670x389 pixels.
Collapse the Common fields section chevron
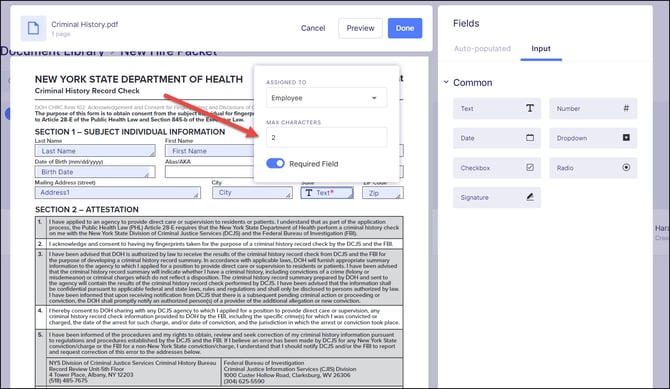(446, 82)
